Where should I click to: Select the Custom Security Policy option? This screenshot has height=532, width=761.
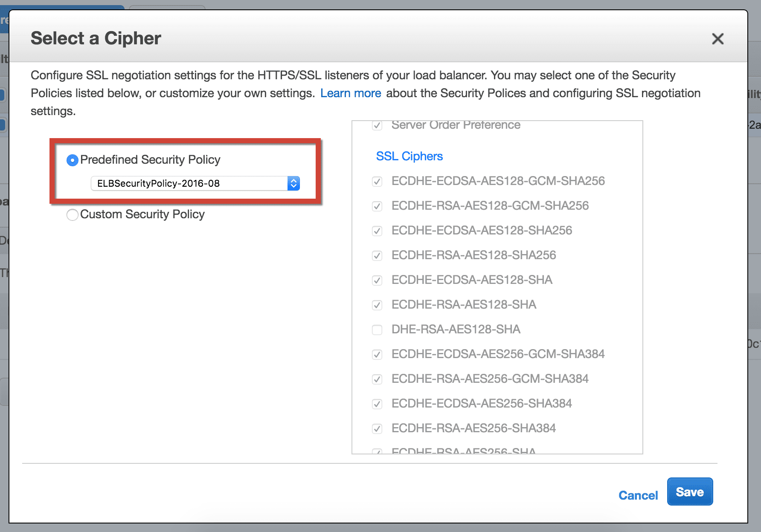(72, 215)
